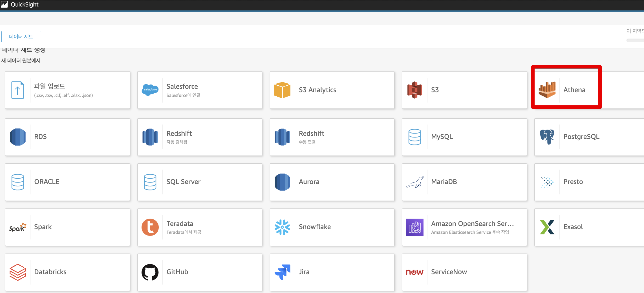Open the 데이터 세트 button

pyautogui.click(x=21, y=37)
